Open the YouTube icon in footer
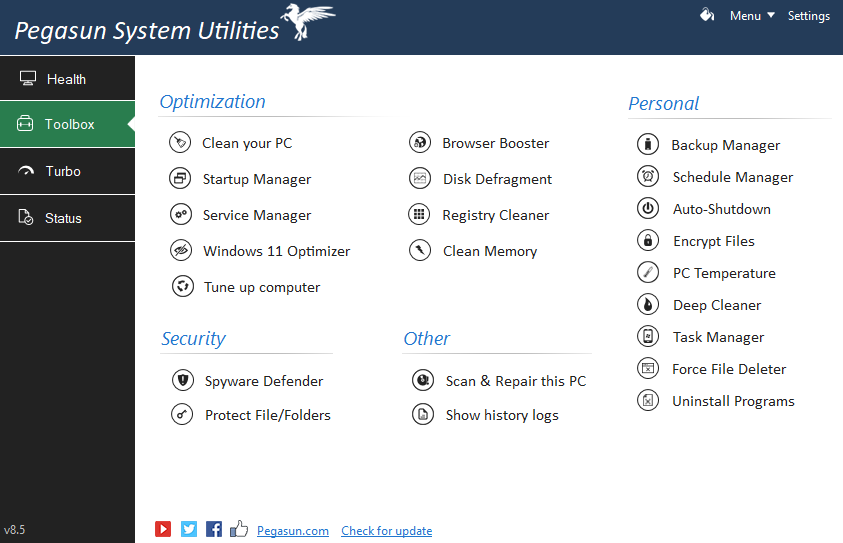This screenshot has height=543, width=843. point(163,529)
